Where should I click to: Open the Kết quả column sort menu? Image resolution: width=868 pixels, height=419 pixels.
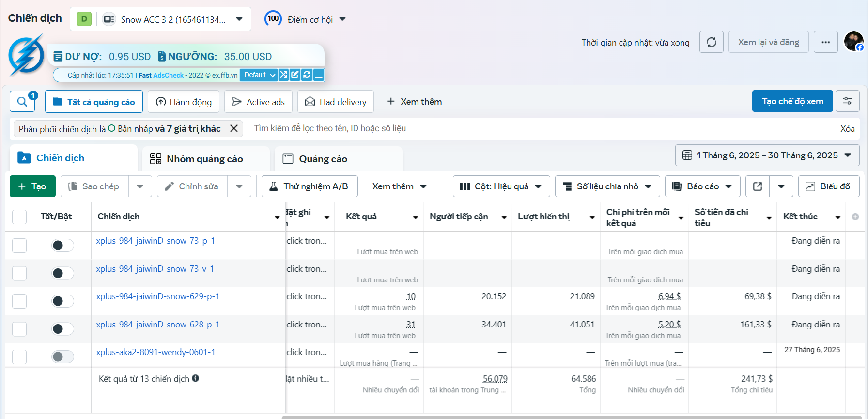point(416,217)
